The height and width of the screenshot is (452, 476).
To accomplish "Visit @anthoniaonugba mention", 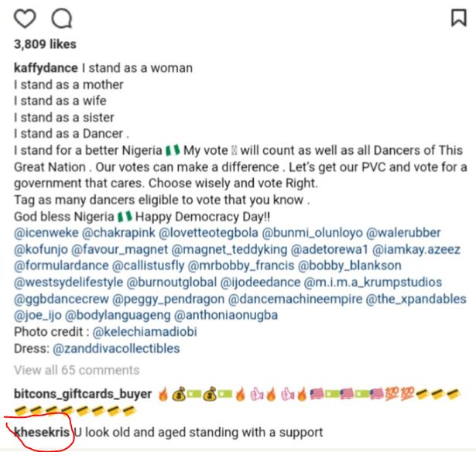I will pyautogui.click(x=231, y=316).
